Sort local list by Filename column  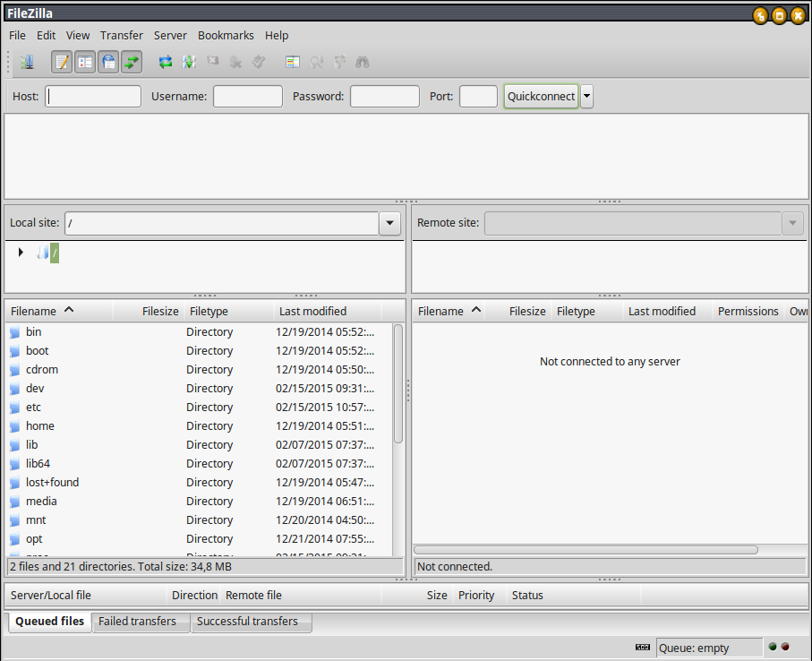point(58,311)
